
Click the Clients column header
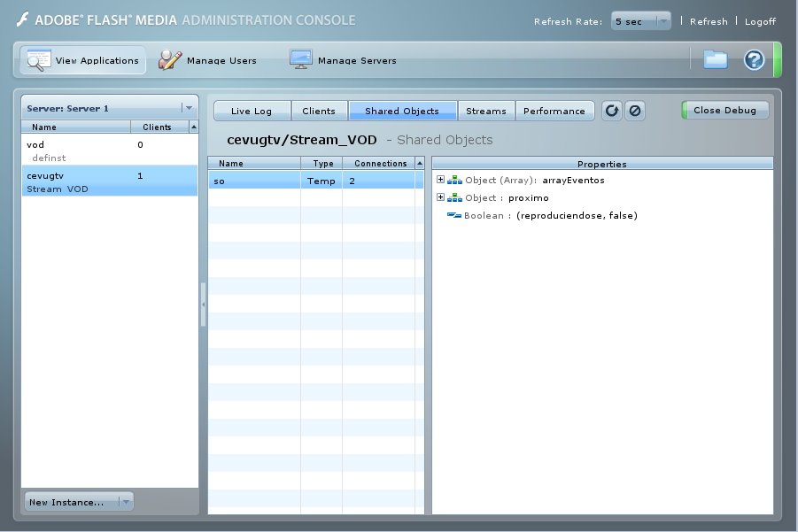[x=159, y=127]
